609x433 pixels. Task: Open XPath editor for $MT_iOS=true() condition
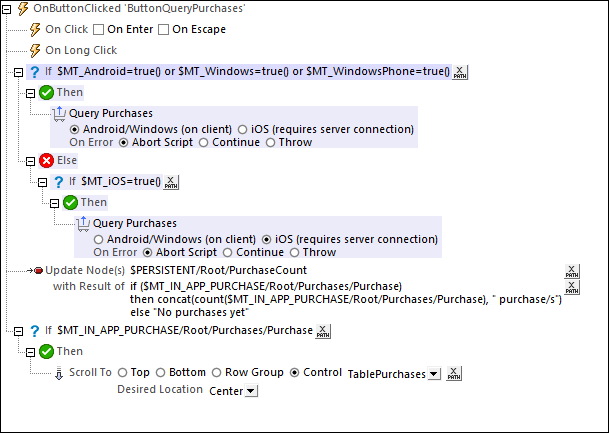coord(171,182)
